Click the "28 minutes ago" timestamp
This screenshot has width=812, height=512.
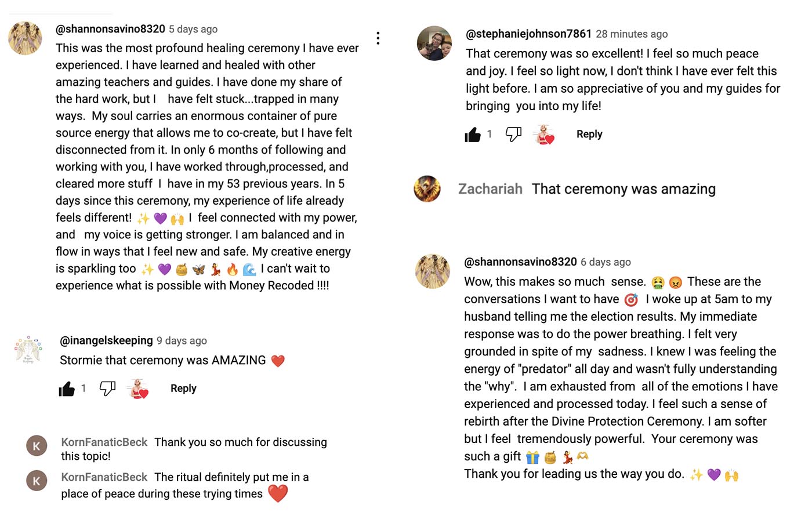632,34
